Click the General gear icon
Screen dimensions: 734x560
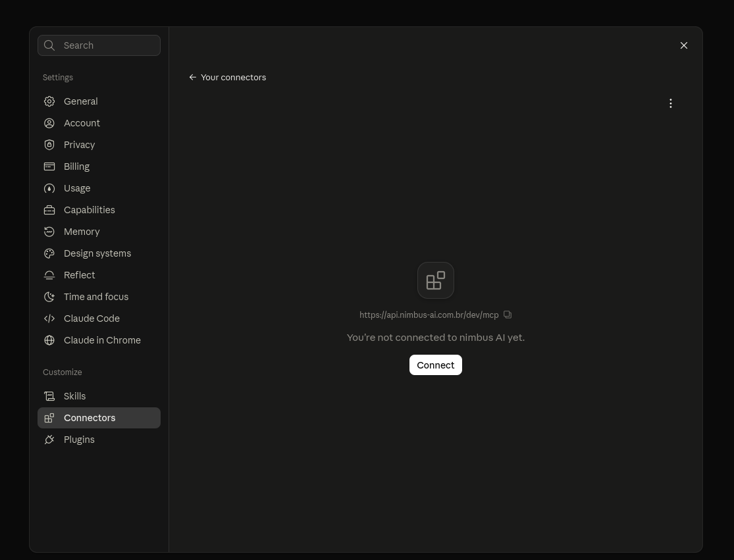(x=49, y=101)
